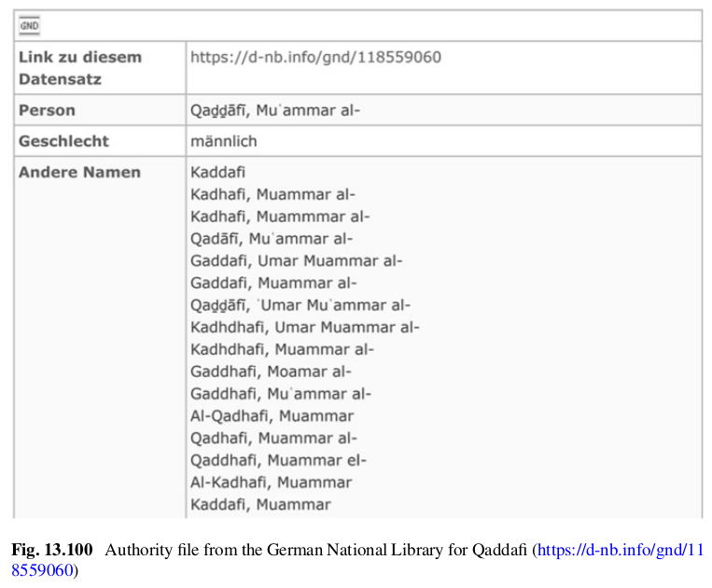Select 'Al-Kadhafi, Muammar' name
The image size is (712, 588).
(x=272, y=483)
